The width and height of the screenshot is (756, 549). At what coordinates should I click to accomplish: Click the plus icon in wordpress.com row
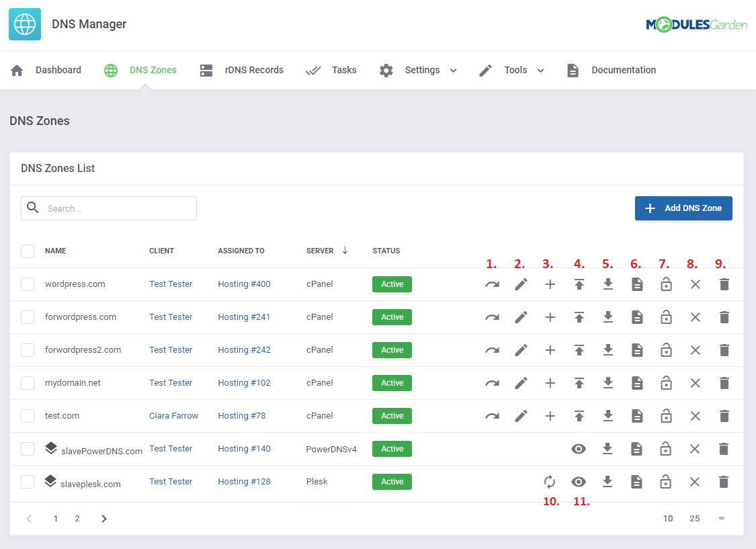tap(550, 284)
